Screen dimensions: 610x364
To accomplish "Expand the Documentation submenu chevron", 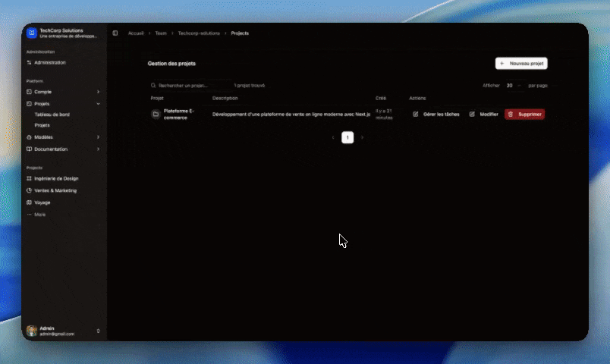I will pos(98,149).
